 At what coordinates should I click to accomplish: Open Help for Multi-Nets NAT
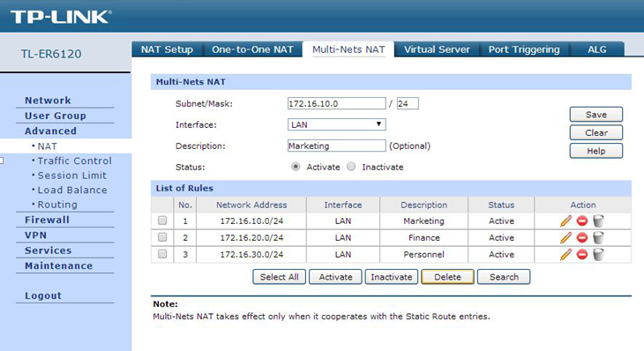[x=596, y=151]
